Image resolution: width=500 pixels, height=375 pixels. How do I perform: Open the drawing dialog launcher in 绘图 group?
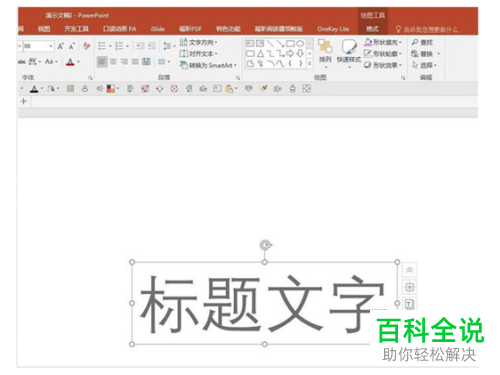click(403, 78)
